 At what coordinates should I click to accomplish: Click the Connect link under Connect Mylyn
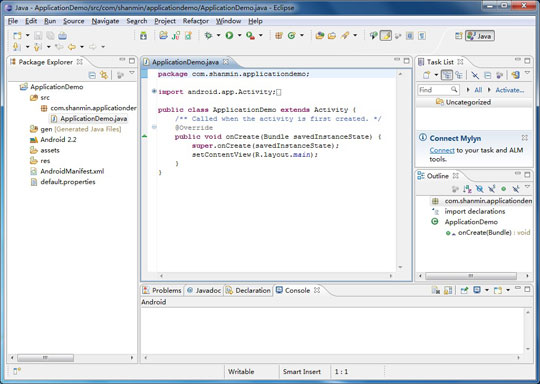[442, 151]
